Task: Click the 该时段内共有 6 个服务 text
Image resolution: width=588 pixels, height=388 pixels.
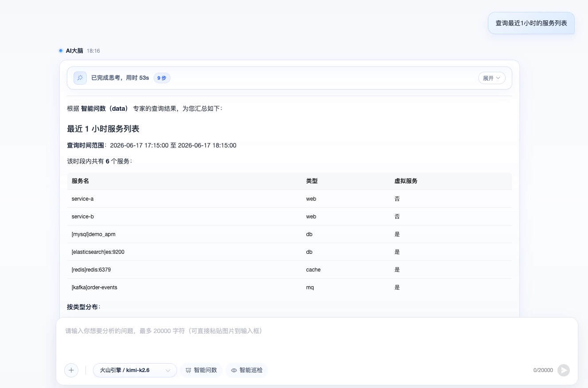Action: tap(99, 161)
